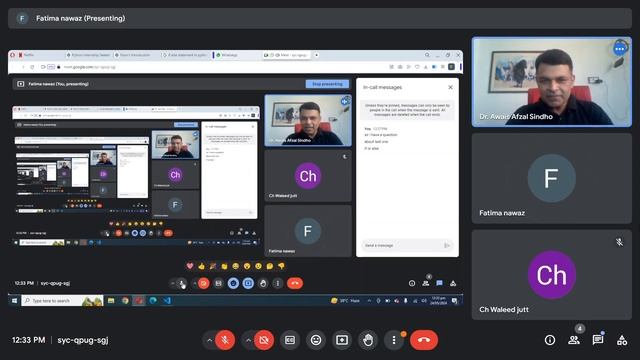
Task: Expand video settings chevron beside camera button
Action: (248, 340)
